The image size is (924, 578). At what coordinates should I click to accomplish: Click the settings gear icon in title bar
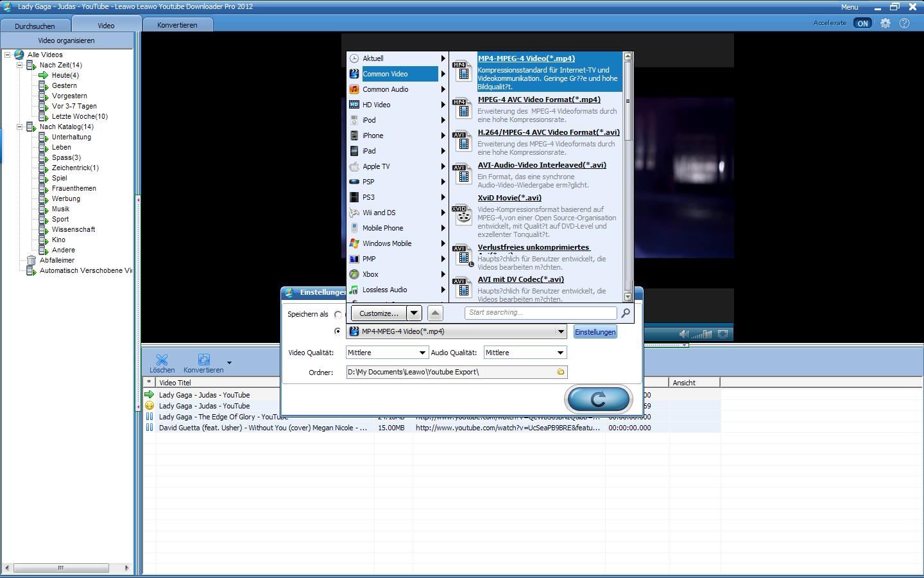click(885, 23)
